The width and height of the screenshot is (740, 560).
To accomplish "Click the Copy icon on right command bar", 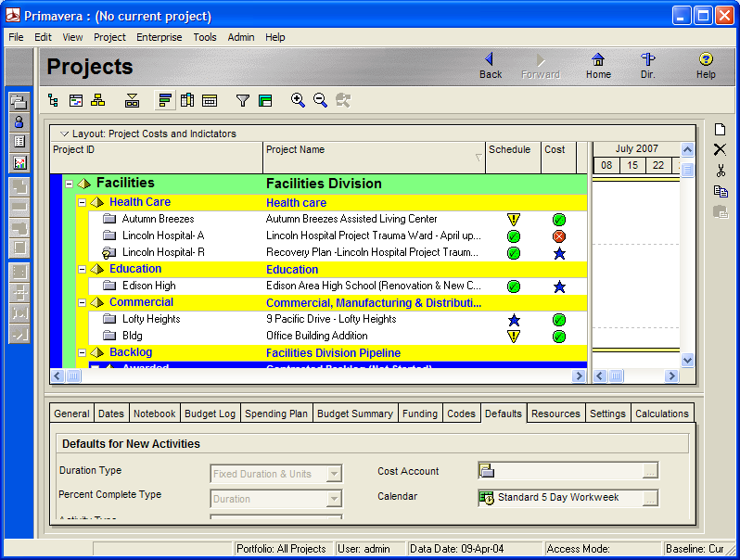I will [721, 191].
